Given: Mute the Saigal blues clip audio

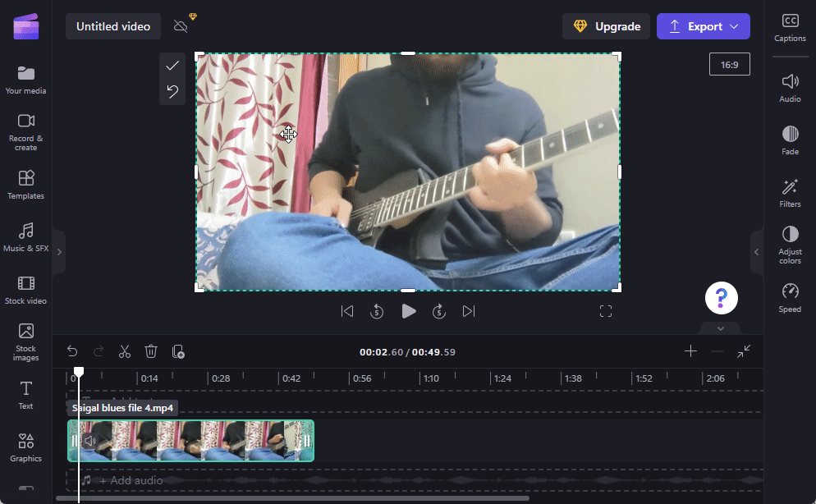Looking at the screenshot, I should pos(90,441).
